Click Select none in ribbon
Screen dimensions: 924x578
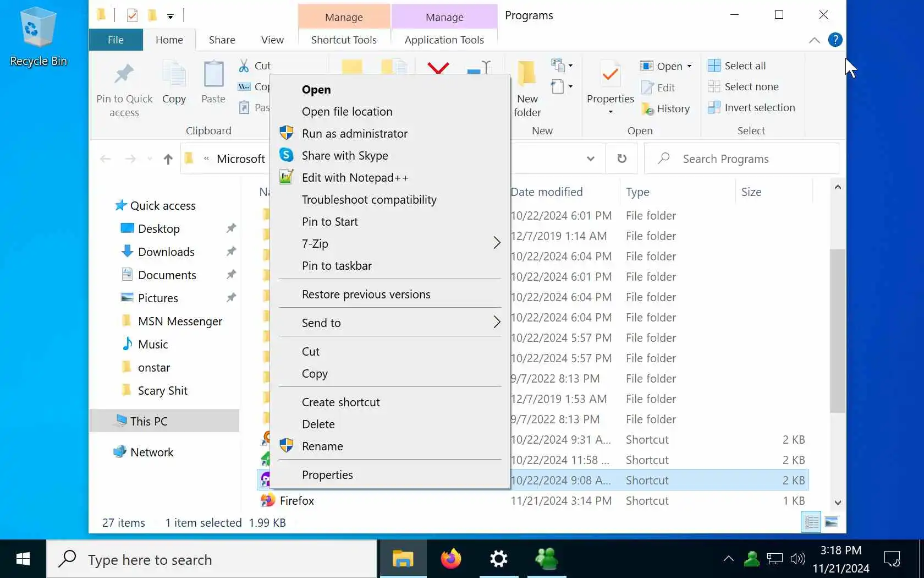pos(744,86)
